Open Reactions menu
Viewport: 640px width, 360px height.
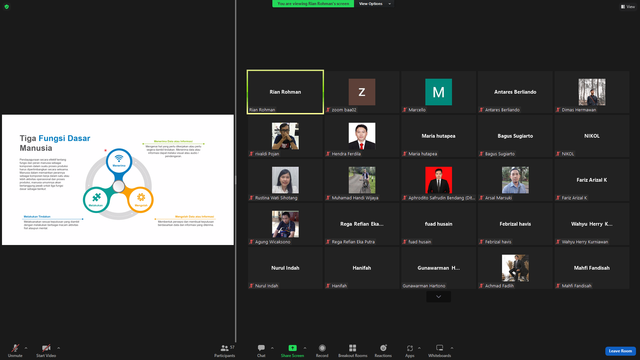point(383,350)
